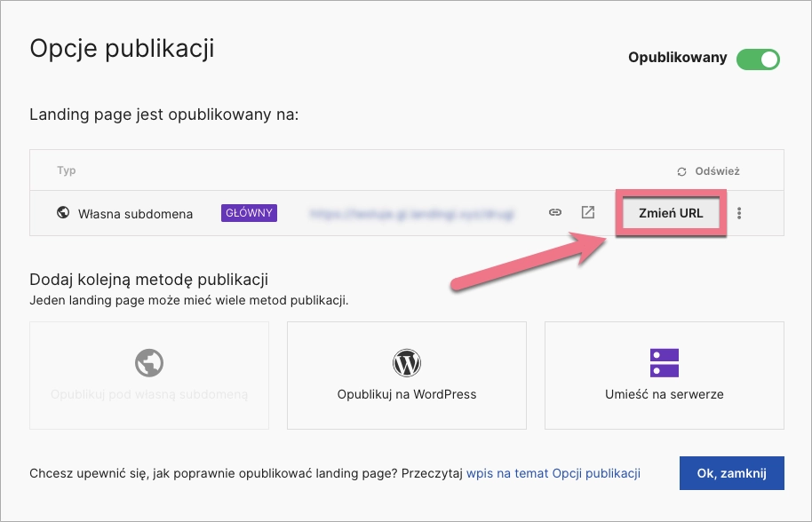
Task: Click the globe icon beside Własna subdomena
Action: point(63,213)
